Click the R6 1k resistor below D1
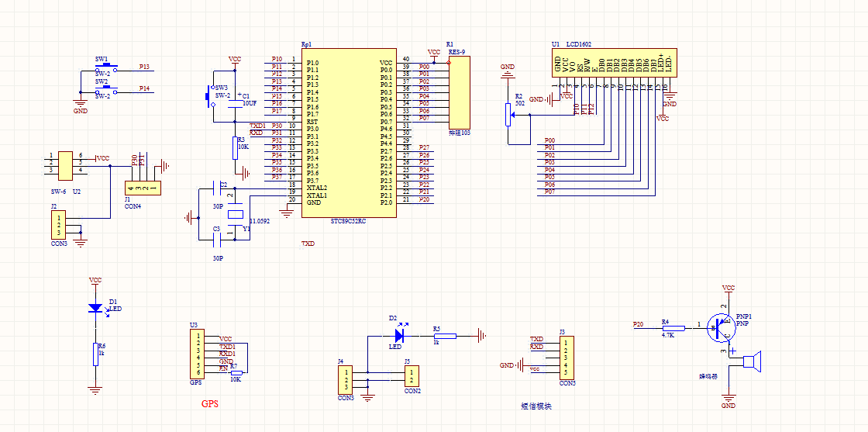Screen dimensions: 868x432 (95, 354)
